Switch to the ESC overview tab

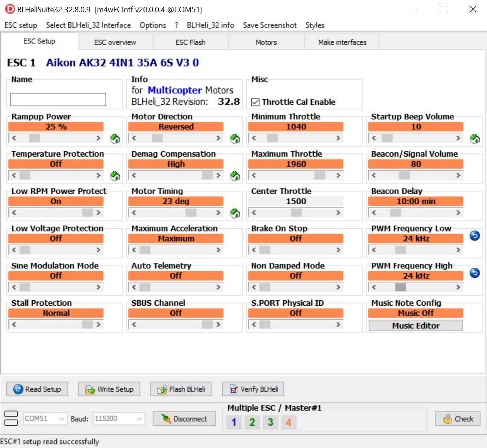(115, 42)
